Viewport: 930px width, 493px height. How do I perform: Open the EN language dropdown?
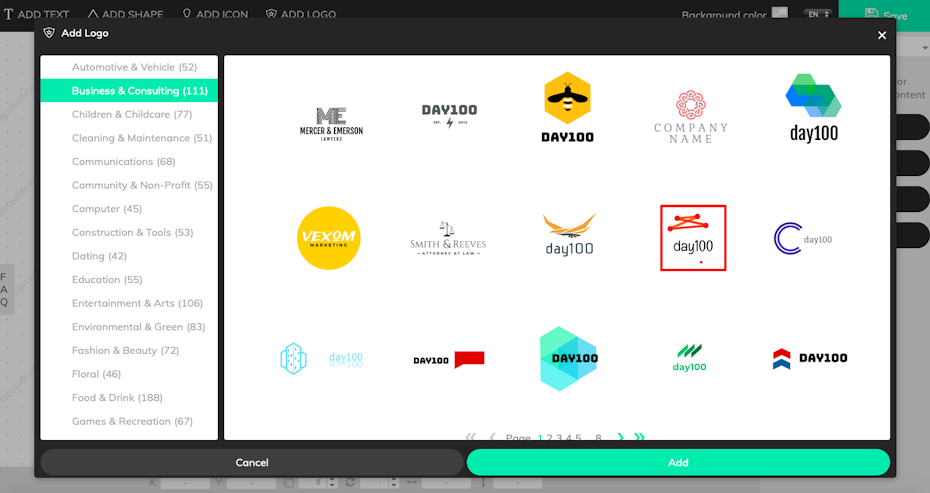click(x=818, y=14)
